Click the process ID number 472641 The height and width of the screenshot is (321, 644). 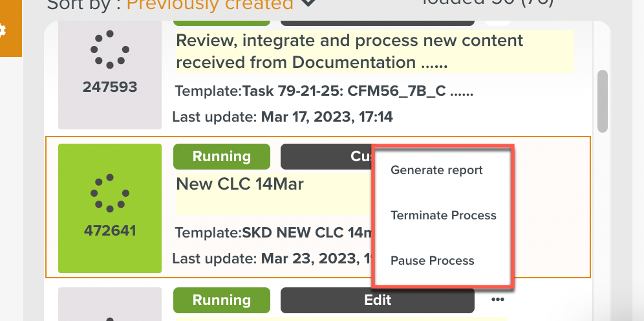[110, 230]
